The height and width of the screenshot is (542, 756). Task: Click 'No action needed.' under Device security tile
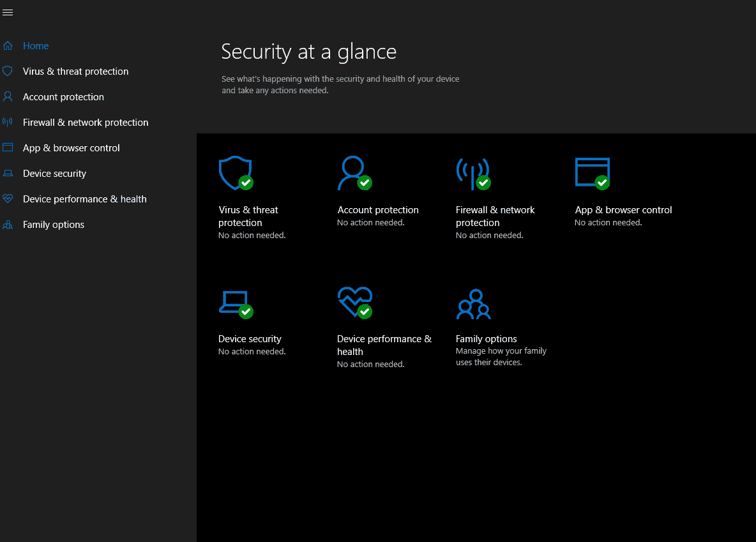(252, 352)
